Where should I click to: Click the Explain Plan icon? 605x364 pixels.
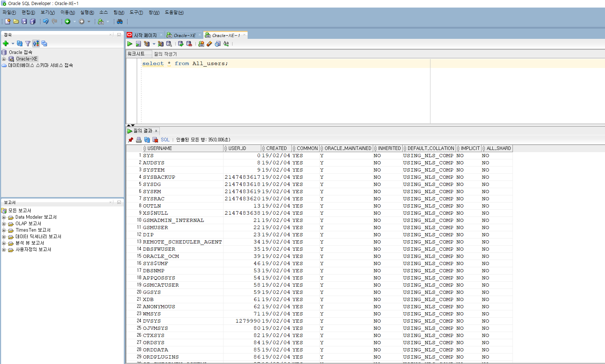[147, 44]
